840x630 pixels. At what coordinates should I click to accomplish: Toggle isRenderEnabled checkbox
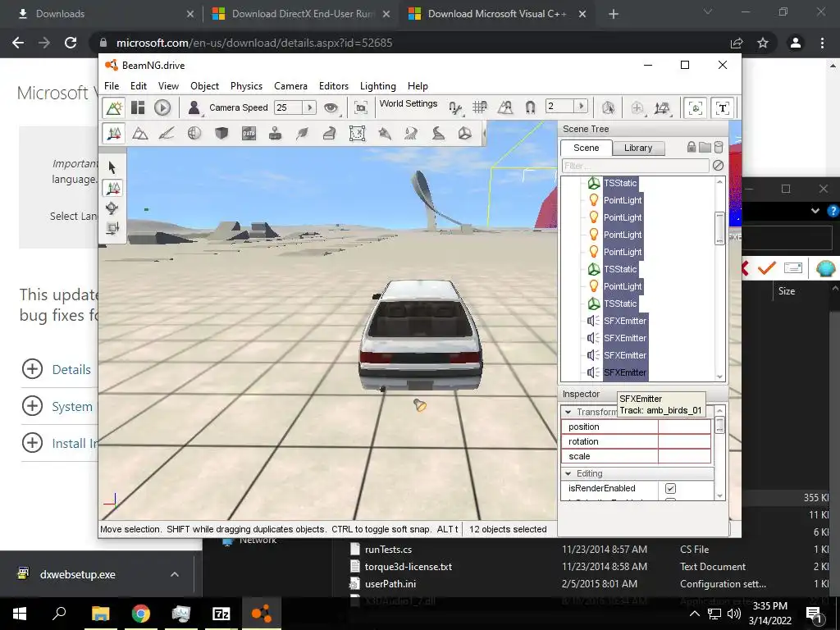(x=670, y=488)
